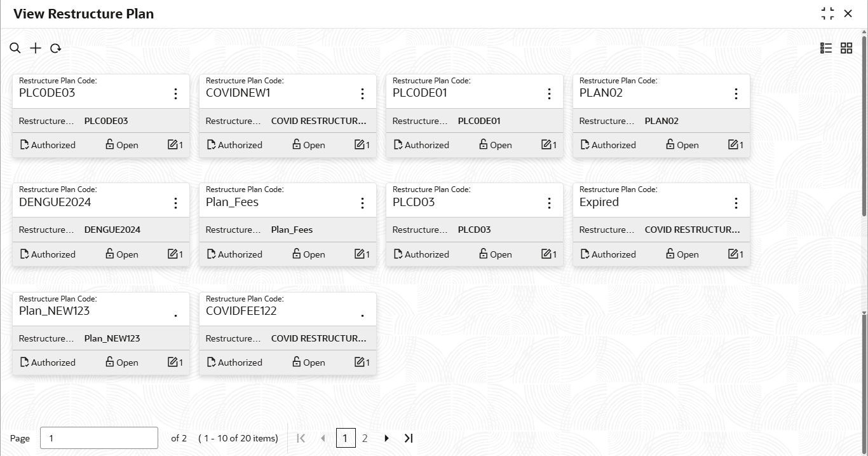Click the Open lock icon on Expired card
The width and height of the screenshot is (868, 456).
(x=670, y=254)
